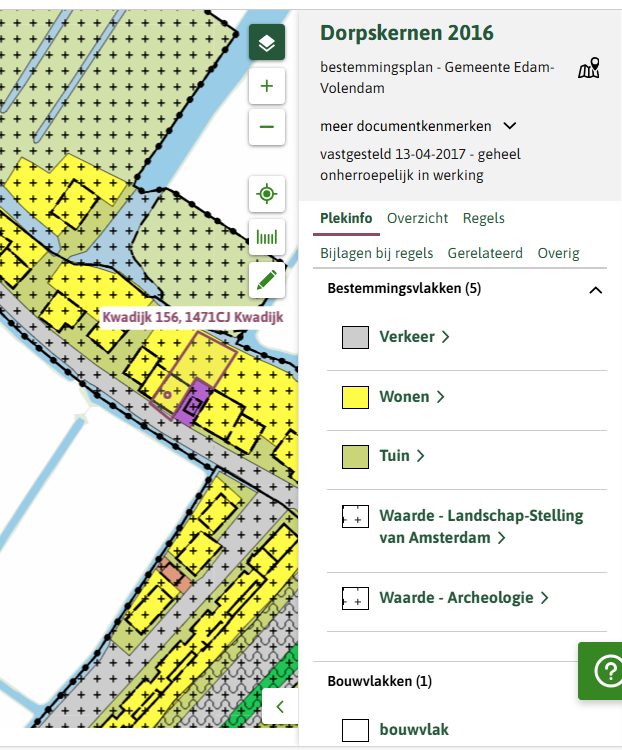622x750 pixels.
Task: Center map on my location
Action: coord(267,194)
